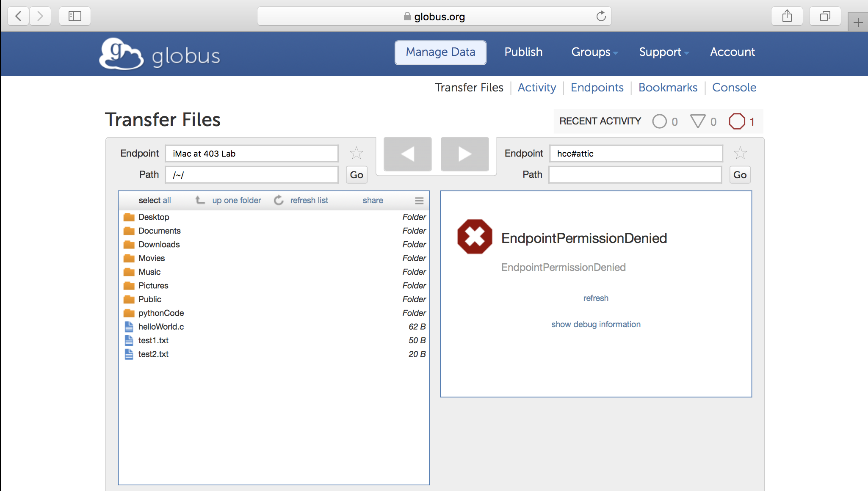
Task: Click the failed tasks red octagon indicator
Action: pos(737,121)
